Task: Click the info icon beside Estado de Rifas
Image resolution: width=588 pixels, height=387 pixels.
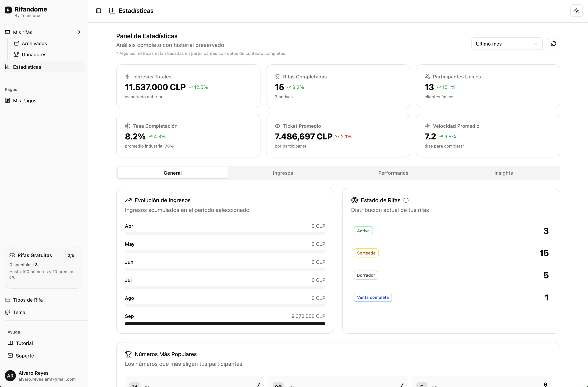Action: coord(406,200)
